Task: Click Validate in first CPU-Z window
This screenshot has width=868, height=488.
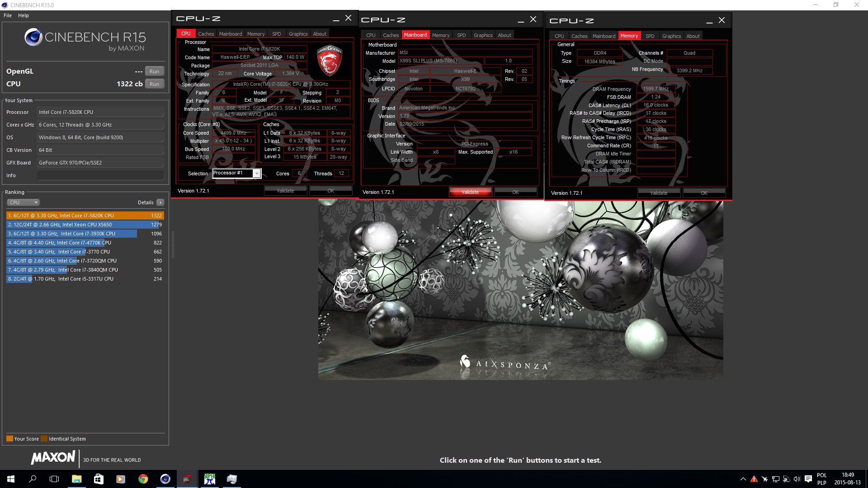Action: coord(285,191)
